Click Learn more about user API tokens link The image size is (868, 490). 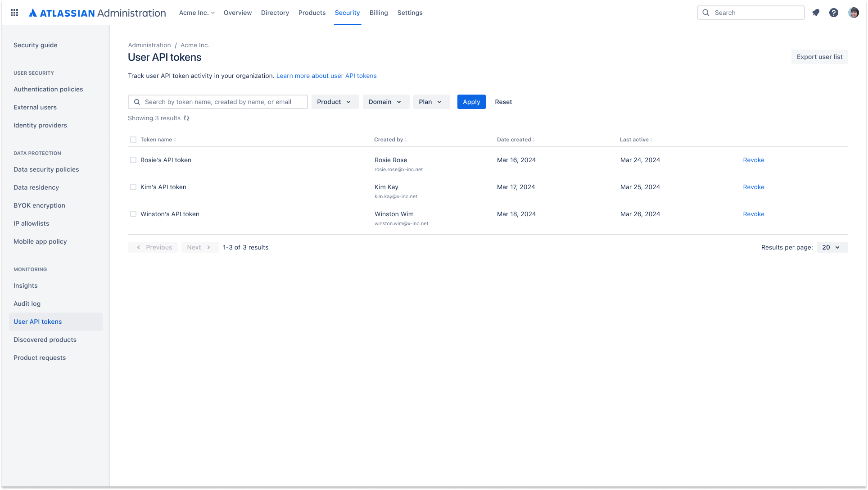point(326,75)
